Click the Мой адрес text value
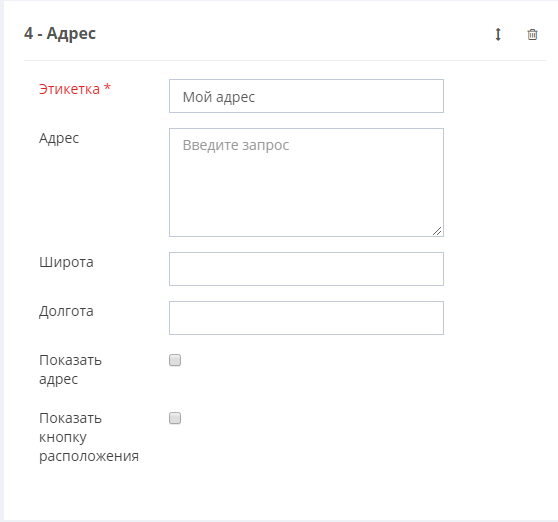Image resolution: width=558 pixels, height=522 pixels. click(x=219, y=97)
